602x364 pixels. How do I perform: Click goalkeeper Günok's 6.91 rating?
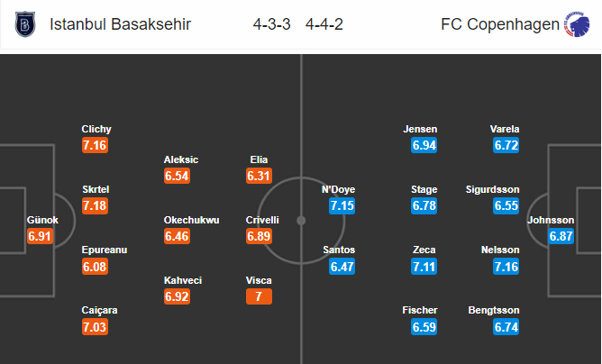40,236
